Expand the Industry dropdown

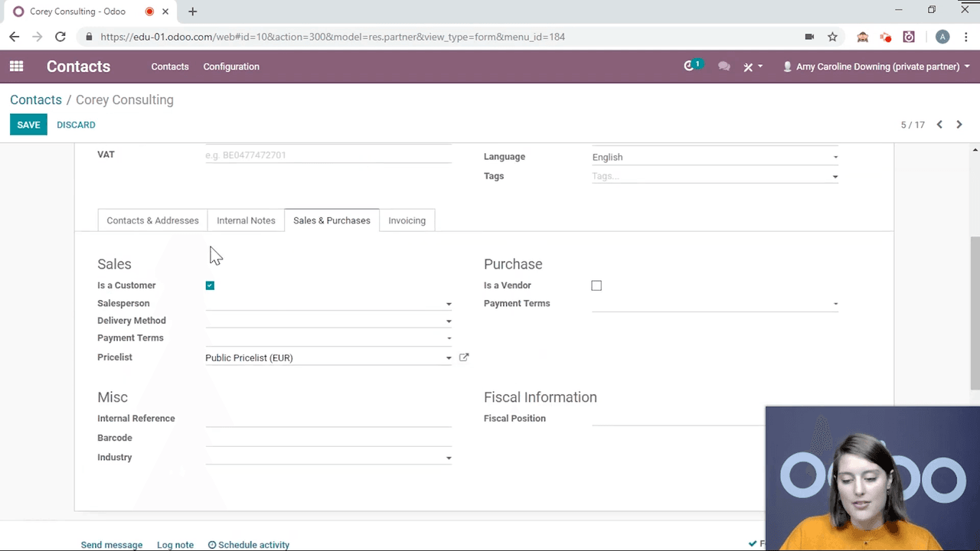(x=449, y=457)
